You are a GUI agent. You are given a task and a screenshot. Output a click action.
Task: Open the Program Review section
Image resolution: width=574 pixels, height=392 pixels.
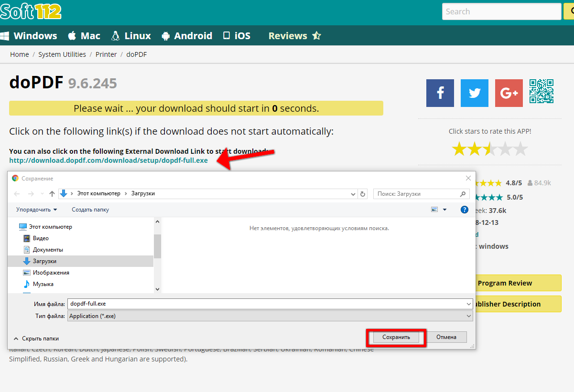[518, 283]
